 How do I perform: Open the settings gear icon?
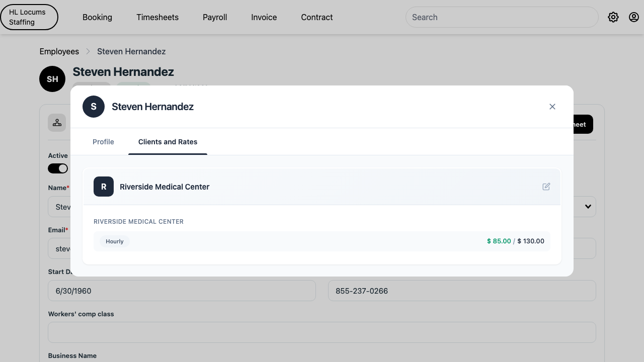613,17
